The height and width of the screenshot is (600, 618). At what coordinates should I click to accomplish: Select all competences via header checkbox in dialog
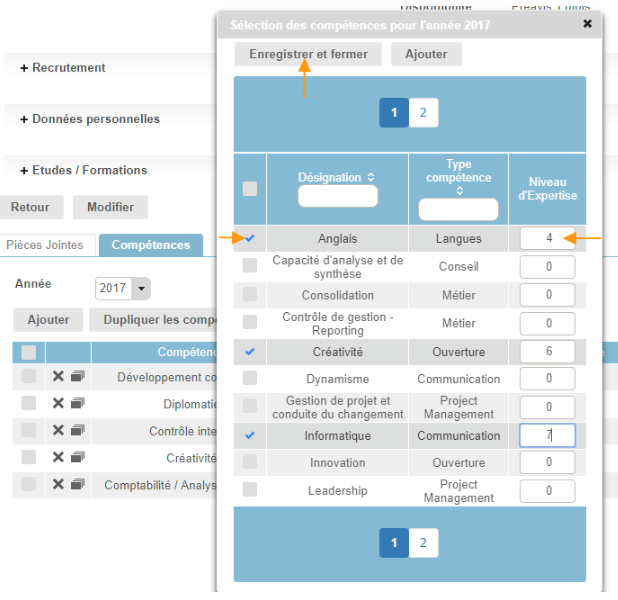(x=250, y=188)
